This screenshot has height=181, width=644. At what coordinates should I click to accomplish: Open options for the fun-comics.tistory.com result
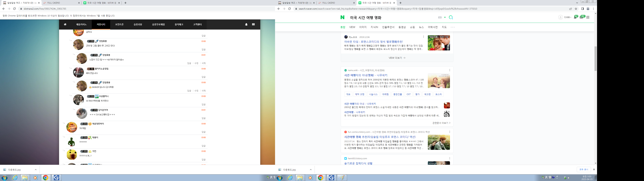coord(449,132)
